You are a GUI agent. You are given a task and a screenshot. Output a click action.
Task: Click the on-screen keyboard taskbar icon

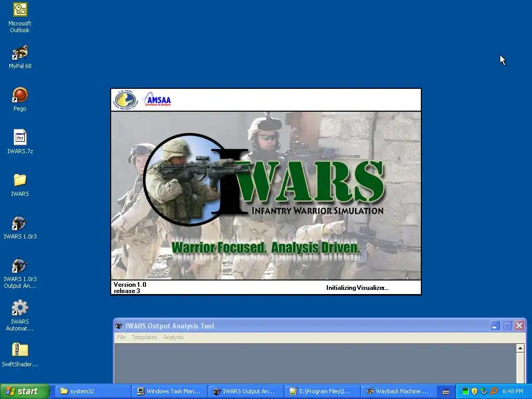(x=446, y=392)
